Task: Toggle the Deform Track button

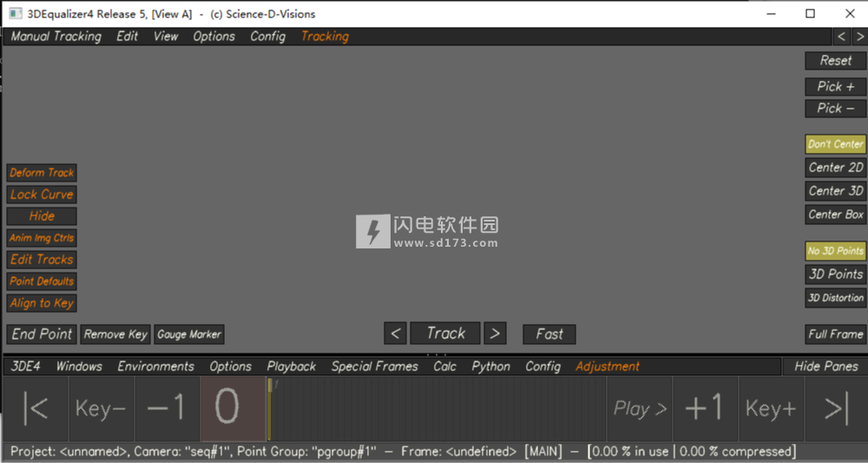Action: (42, 173)
